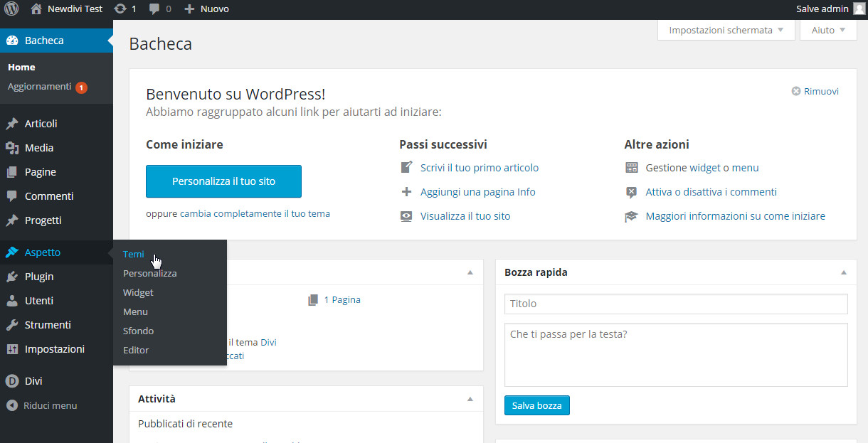The width and height of the screenshot is (868, 443).
Task: Click the plus icon beside Aggiungi una pagina Info
Action: (406, 192)
